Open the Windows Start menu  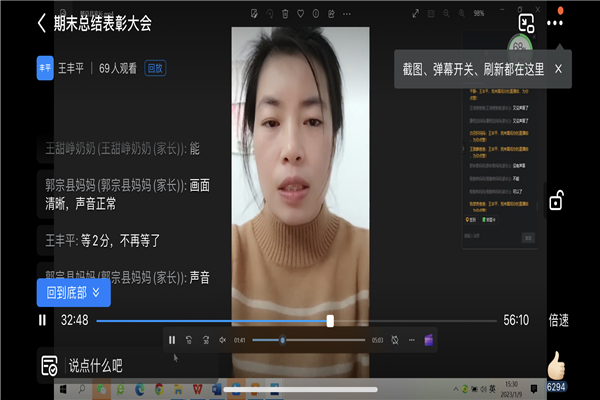pyautogui.click(x=71, y=388)
